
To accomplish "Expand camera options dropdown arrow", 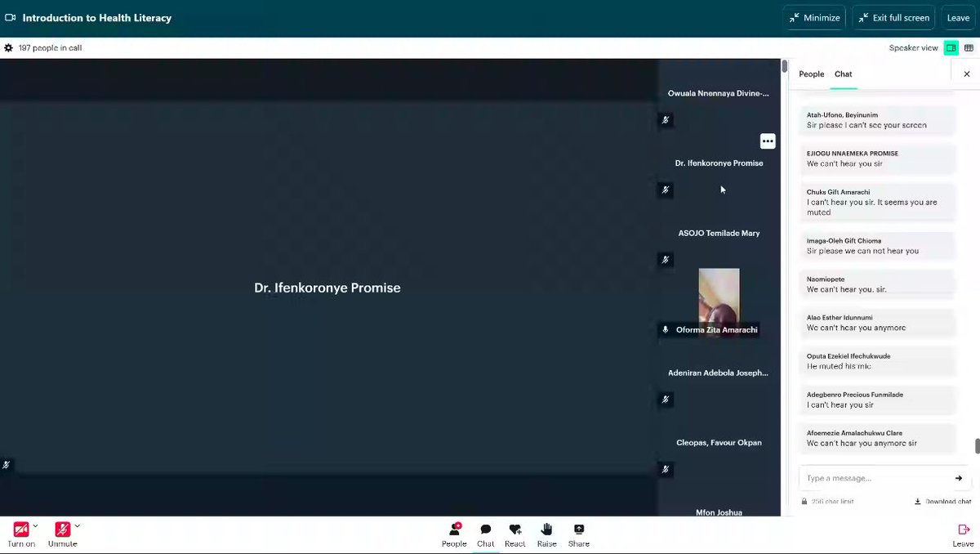I will click(36, 525).
